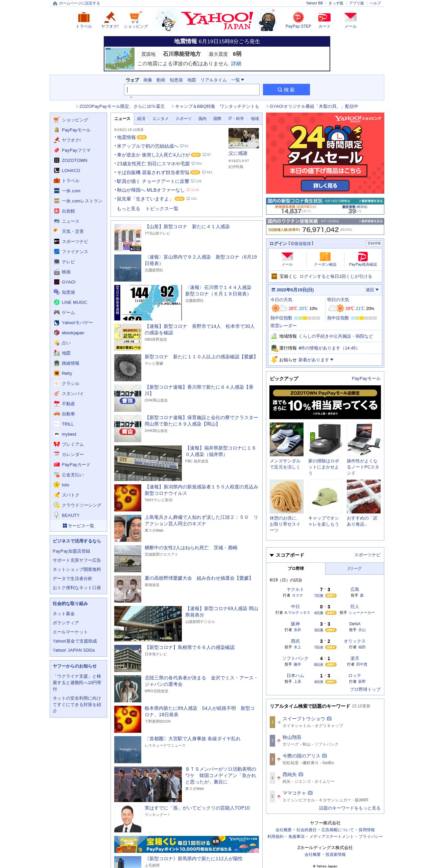Click the blue 検索 button
This screenshot has height=868, width=434.
coord(286,90)
